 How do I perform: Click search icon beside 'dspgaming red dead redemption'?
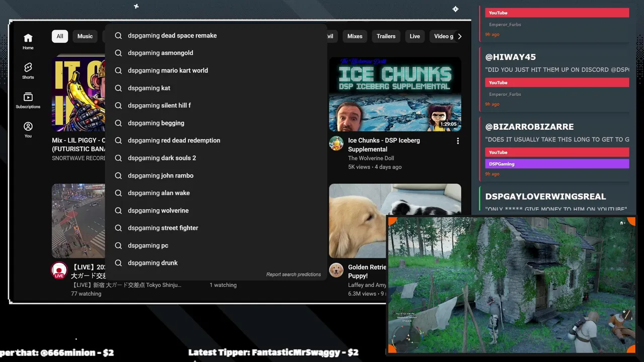coord(118,140)
